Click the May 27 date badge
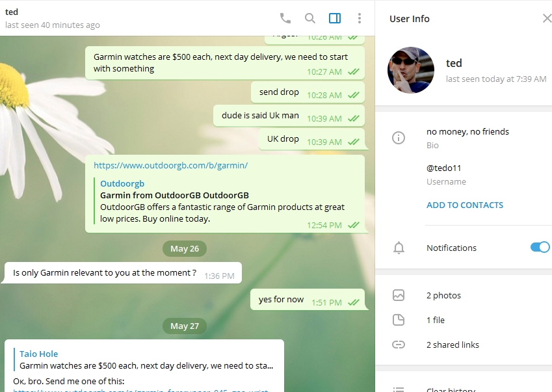This screenshot has height=392, width=552. click(185, 326)
